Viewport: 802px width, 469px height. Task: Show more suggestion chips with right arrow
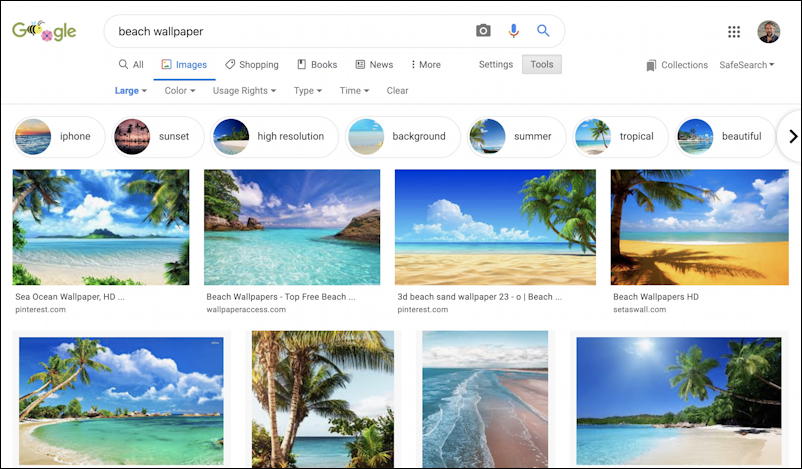pyautogui.click(x=792, y=137)
